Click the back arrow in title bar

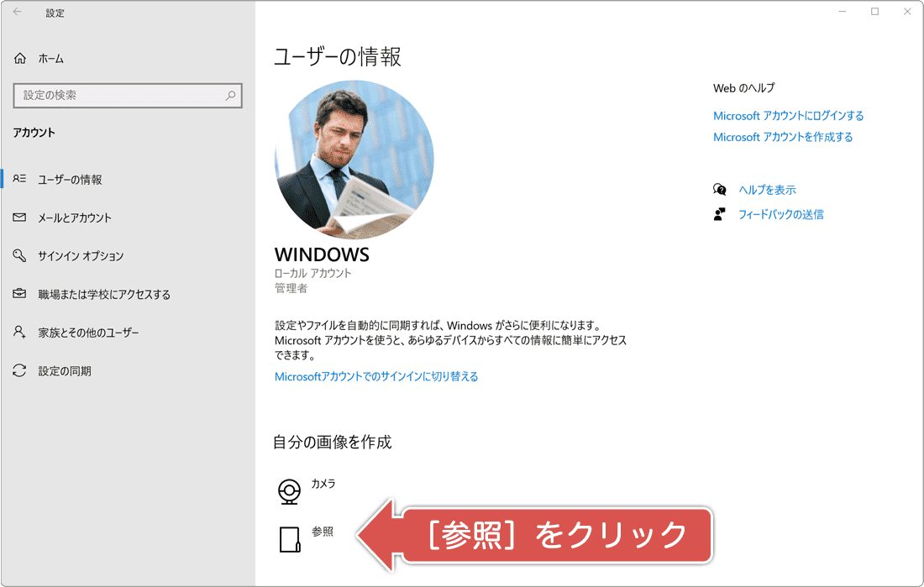tap(18, 13)
